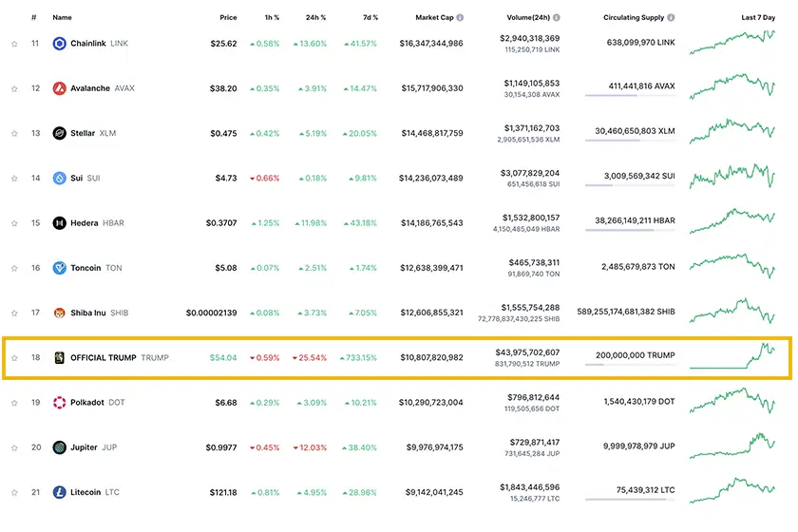Click the Polkadot logo icon
This screenshot has width=798, height=532.
click(59, 402)
